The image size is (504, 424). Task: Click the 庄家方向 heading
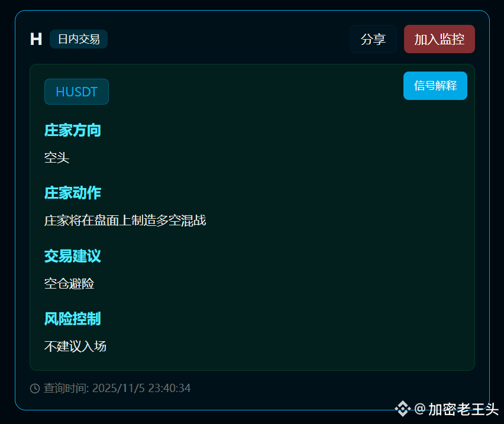tap(73, 131)
